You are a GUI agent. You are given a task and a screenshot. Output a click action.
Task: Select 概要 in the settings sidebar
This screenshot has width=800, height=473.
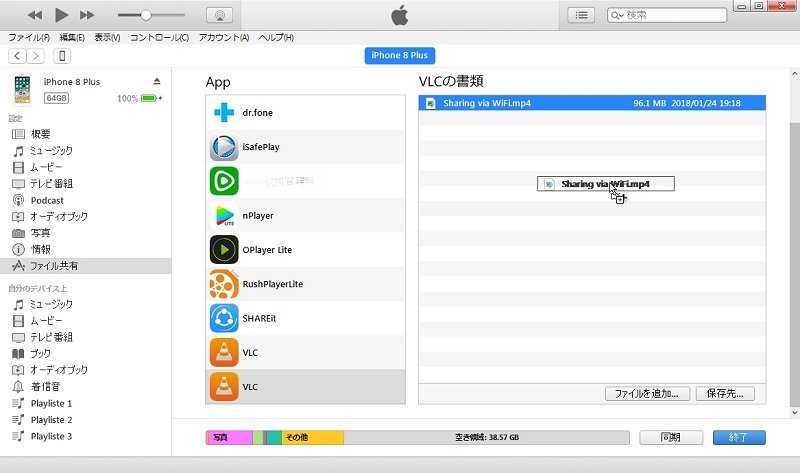(x=86, y=134)
